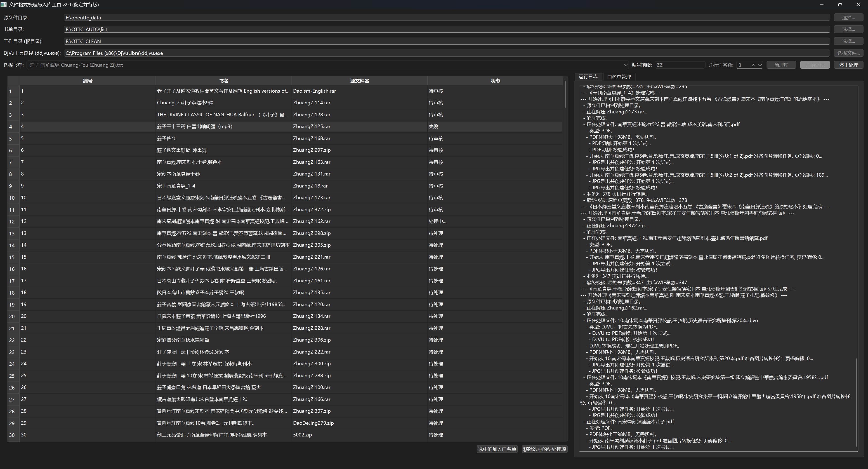Open the 选择书单 book list dropdown
868x469 pixels.
pos(625,65)
